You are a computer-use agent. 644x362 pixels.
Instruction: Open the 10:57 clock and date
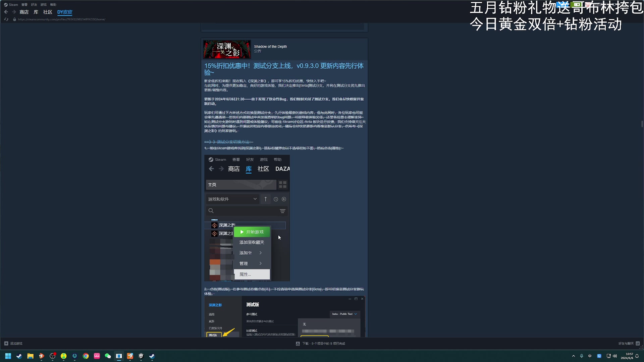coord(627,356)
